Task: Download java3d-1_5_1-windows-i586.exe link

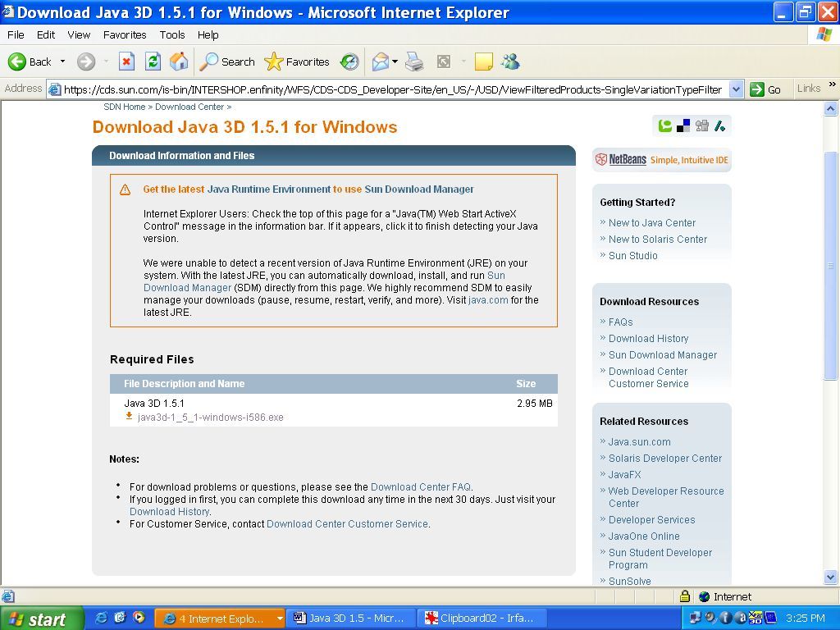Action: click(x=211, y=418)
